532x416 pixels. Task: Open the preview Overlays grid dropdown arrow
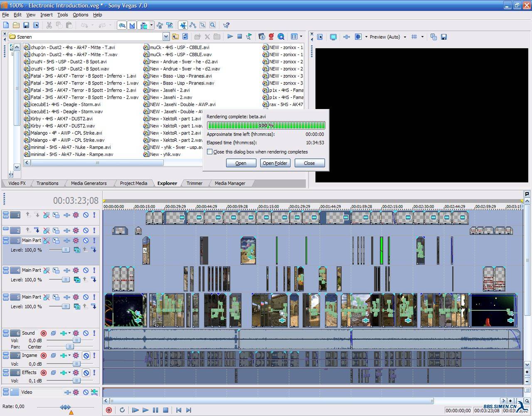click(x=422, y=37)
